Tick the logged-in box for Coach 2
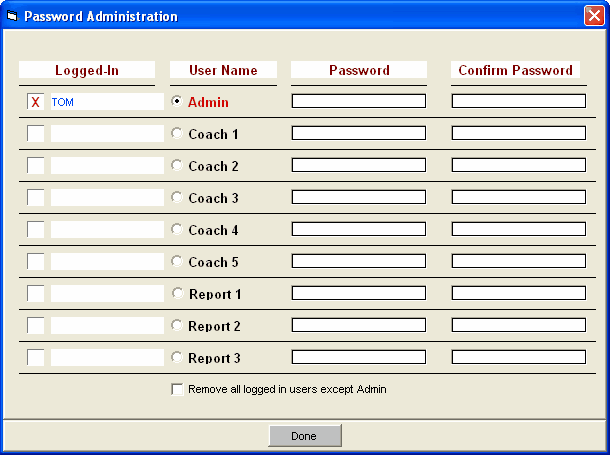This screenshot has width=610, height=455. point(35,165)
